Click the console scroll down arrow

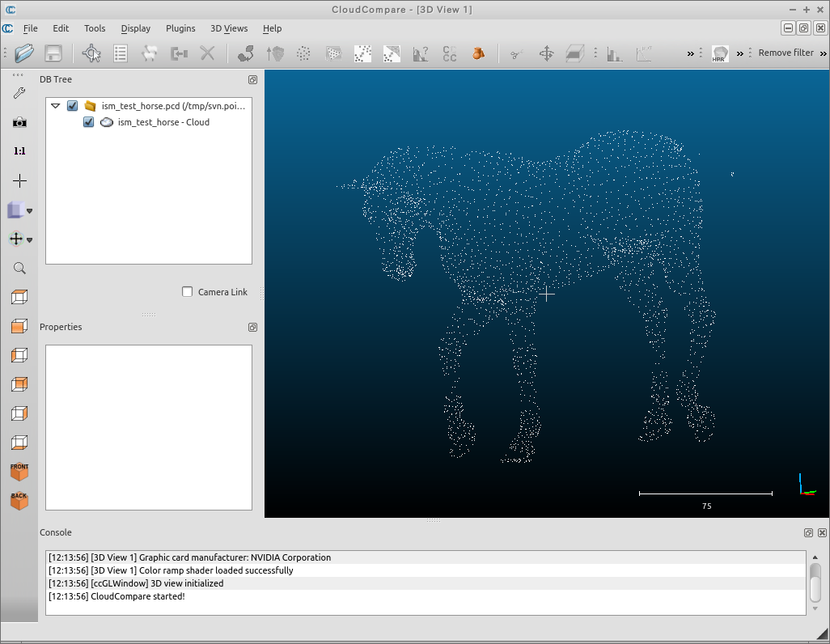pos(815,608)
